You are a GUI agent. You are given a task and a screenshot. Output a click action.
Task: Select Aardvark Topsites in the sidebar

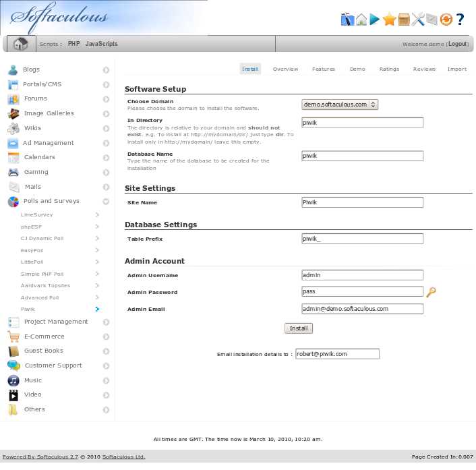pyautogui.click(x=45, y=285)
